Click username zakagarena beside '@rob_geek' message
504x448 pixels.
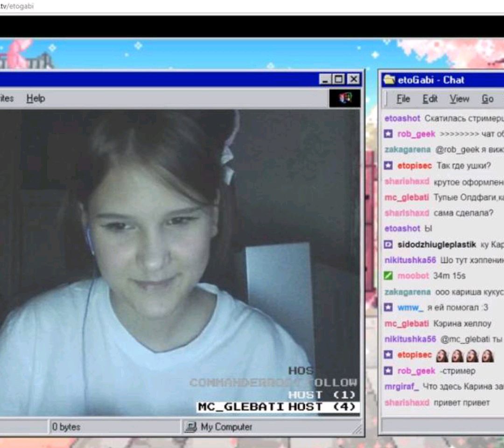tap(407, 149)
